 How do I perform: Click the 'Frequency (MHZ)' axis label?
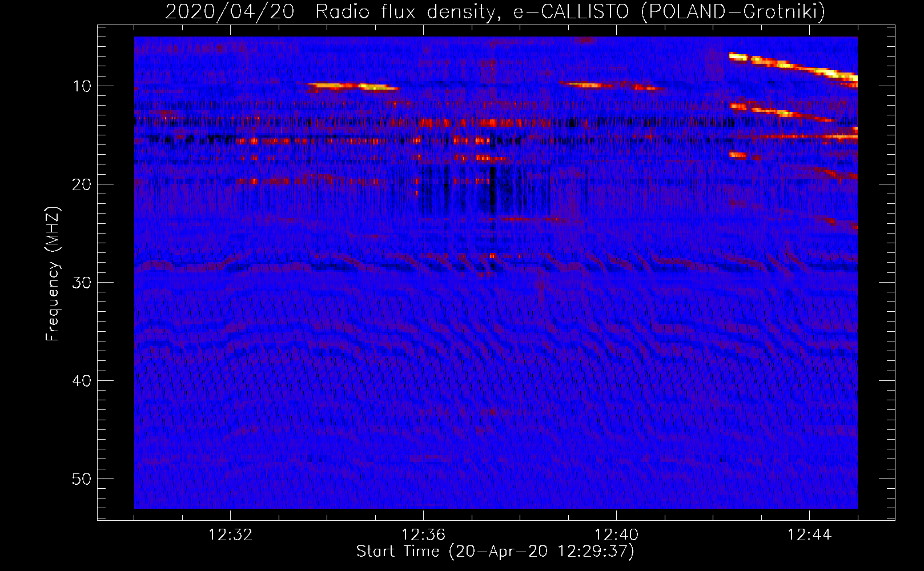click(52, 274)
